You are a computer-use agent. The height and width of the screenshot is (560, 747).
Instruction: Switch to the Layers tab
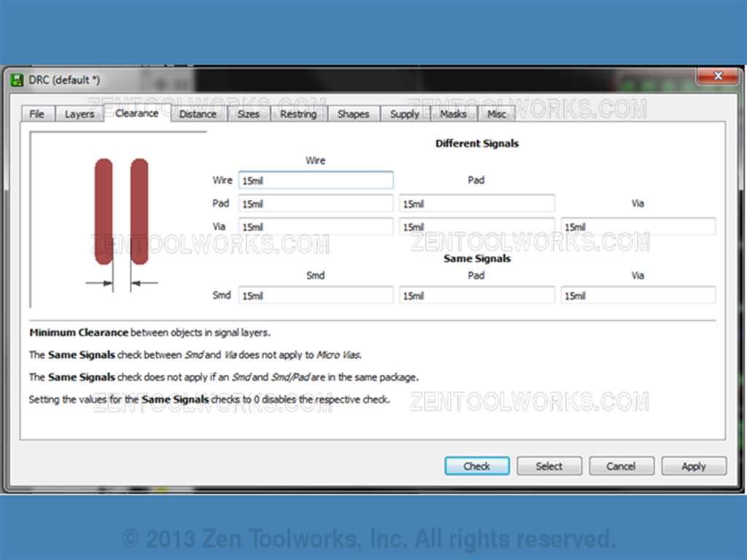(79, 114)
